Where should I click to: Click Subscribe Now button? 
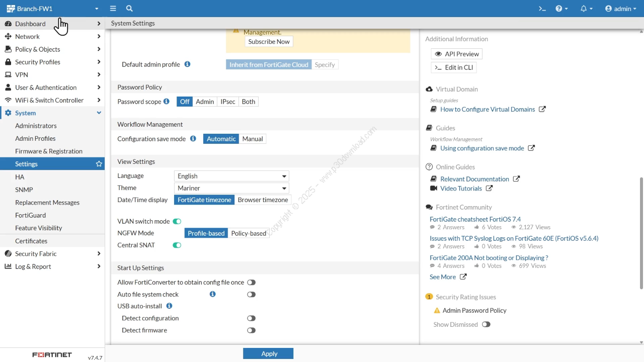[269, 42]
